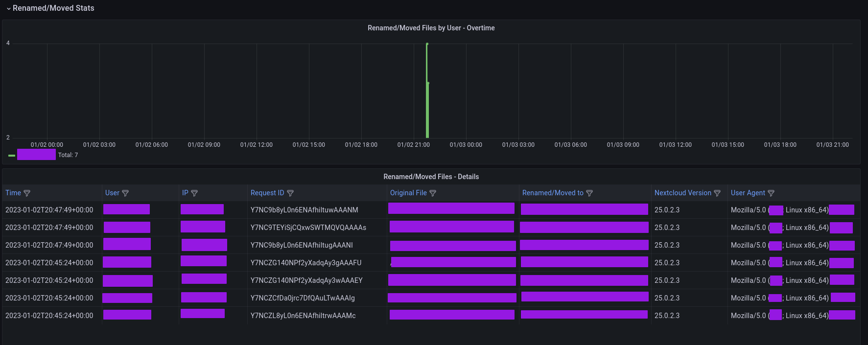
Task: Open Renamed/Moved Files - Details panel menu
Action: pos(431,177)
